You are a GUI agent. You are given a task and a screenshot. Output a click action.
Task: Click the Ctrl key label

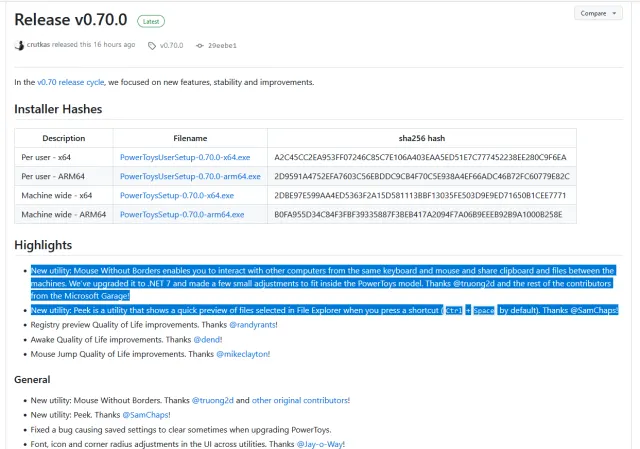(453, 311)
